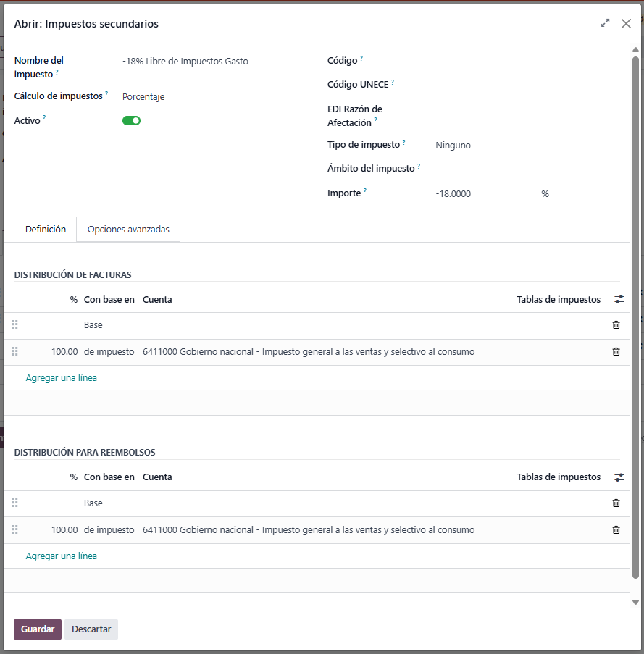Click the Descartar button
Viewport: 644px width, 654px height.
pos(91,629)
